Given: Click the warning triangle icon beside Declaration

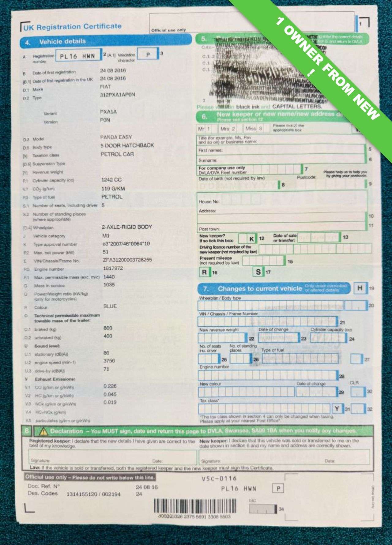Looking at the screenshot, I should (44, 432).
